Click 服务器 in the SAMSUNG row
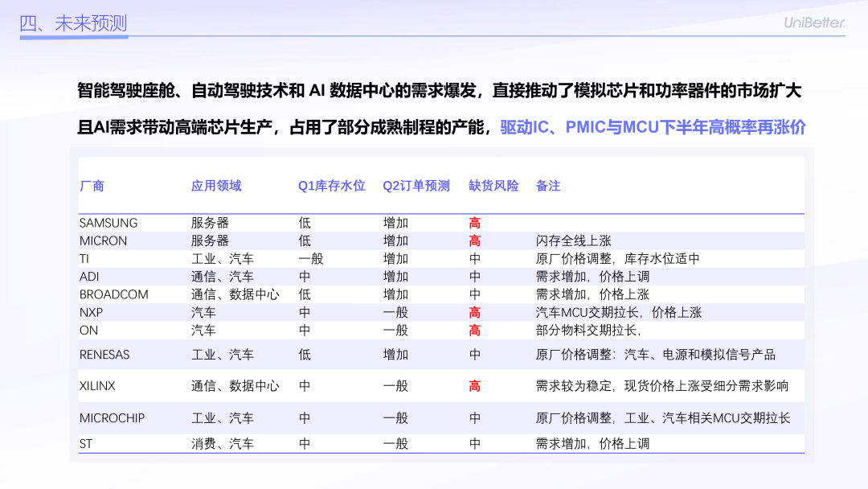Screen dimensions: 868x489 [x=210, y=223]
